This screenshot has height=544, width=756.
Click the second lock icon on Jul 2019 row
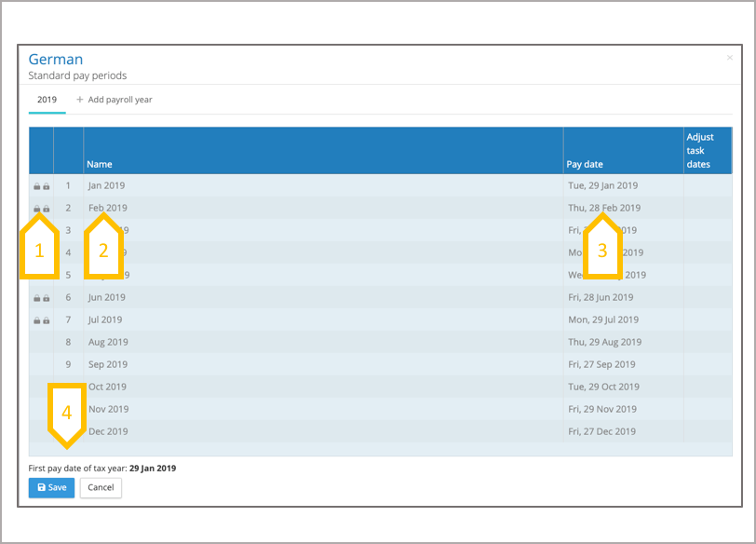coord(47,320)
